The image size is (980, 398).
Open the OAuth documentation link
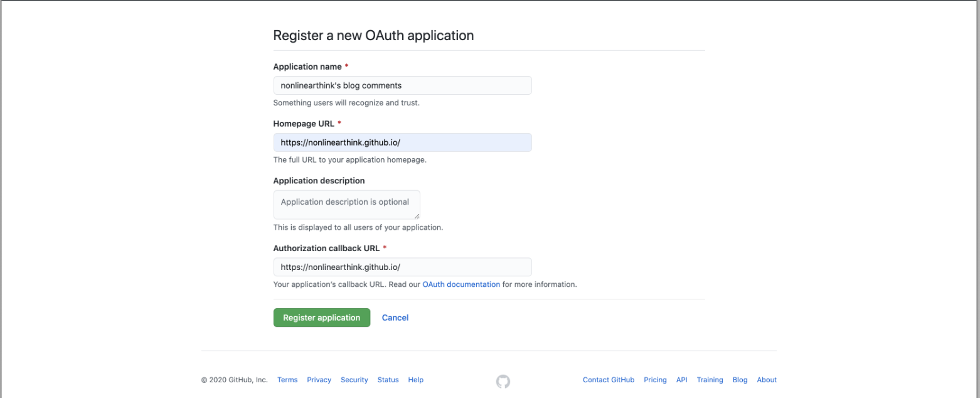[x=461, y=284]
